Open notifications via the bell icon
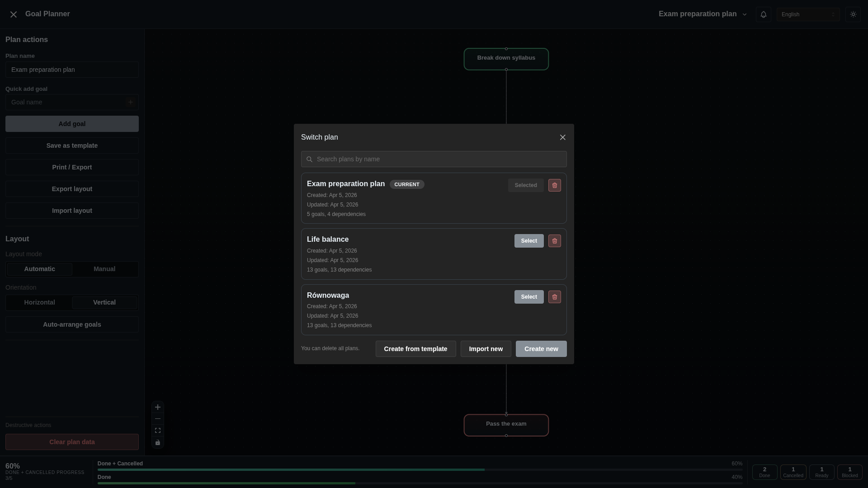This screenshot has height=488, width=868. pos(764,14)
